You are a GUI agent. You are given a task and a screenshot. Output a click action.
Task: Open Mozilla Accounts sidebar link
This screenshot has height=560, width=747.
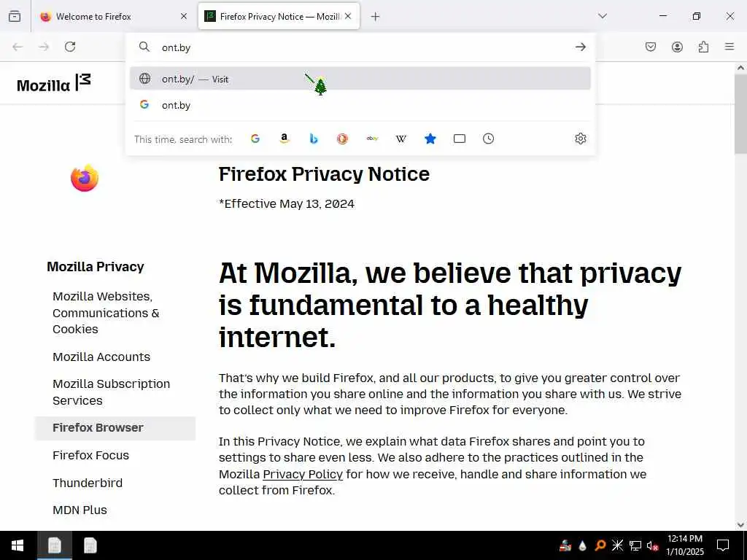click(101, 357)
